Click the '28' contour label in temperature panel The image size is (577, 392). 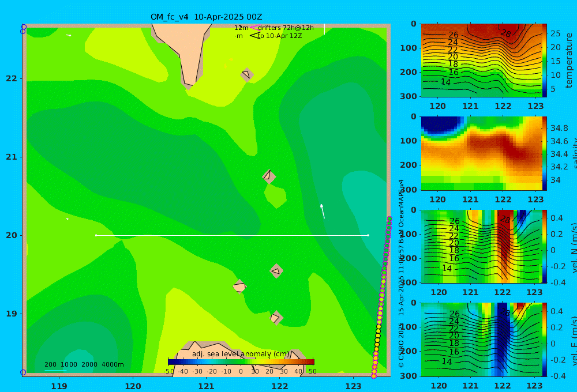coord(506,33)
